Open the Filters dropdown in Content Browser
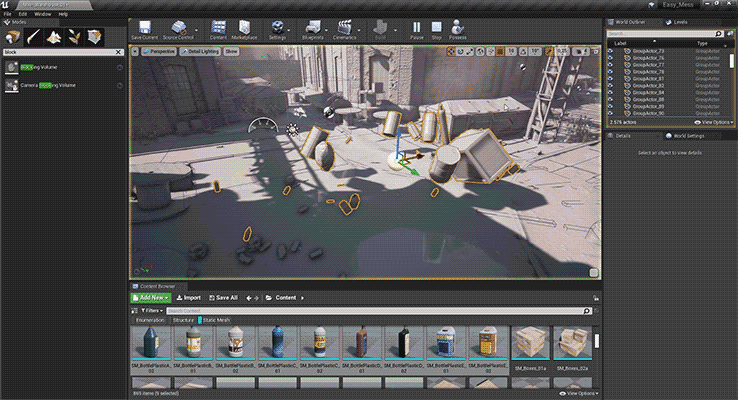The image size is (738, 400). click(x=150, y=311)
